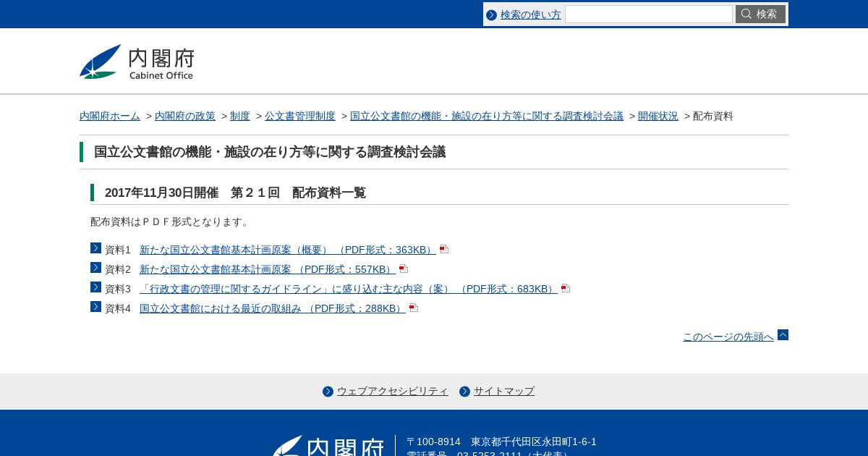Click circle arrow icon beside ウェブアクセシビリティ

(328, 392)
